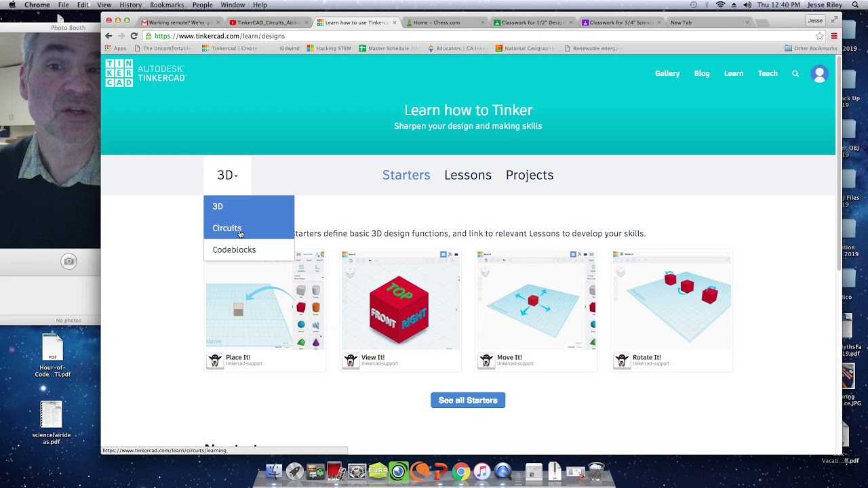Click the 'Learn how to Tinker' heading

[x=468, y=110]
